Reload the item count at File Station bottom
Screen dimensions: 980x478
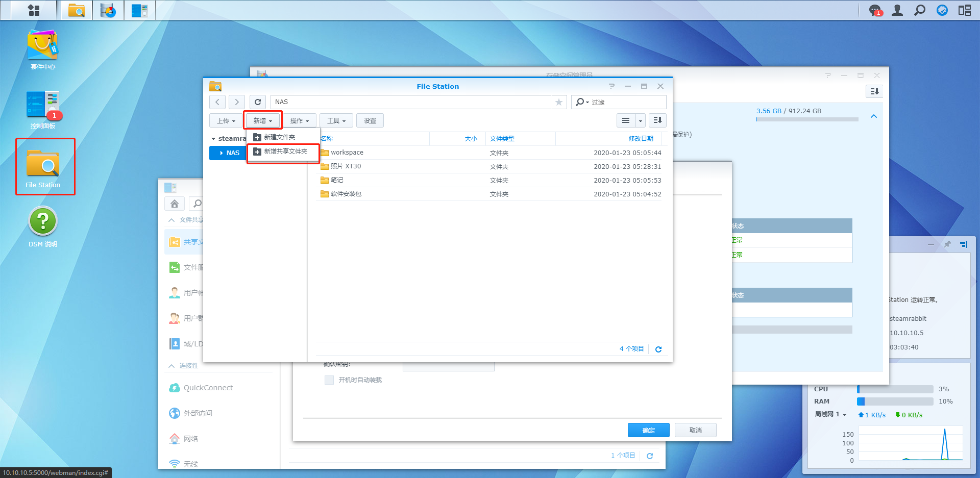coord(658,349)
